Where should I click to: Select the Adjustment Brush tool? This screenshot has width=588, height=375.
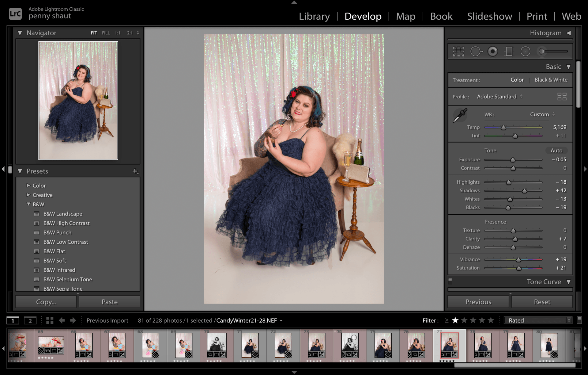click(x=553, y=52)
